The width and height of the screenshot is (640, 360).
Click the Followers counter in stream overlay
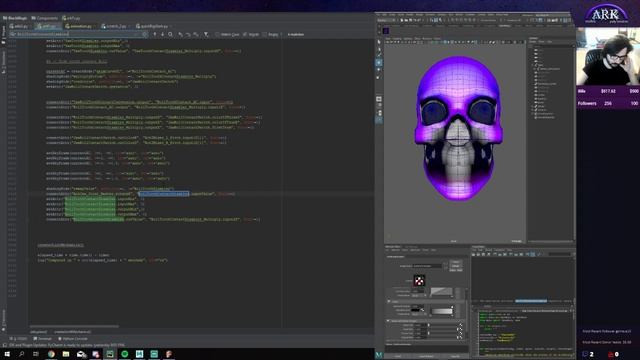click(x=608, y=104)
